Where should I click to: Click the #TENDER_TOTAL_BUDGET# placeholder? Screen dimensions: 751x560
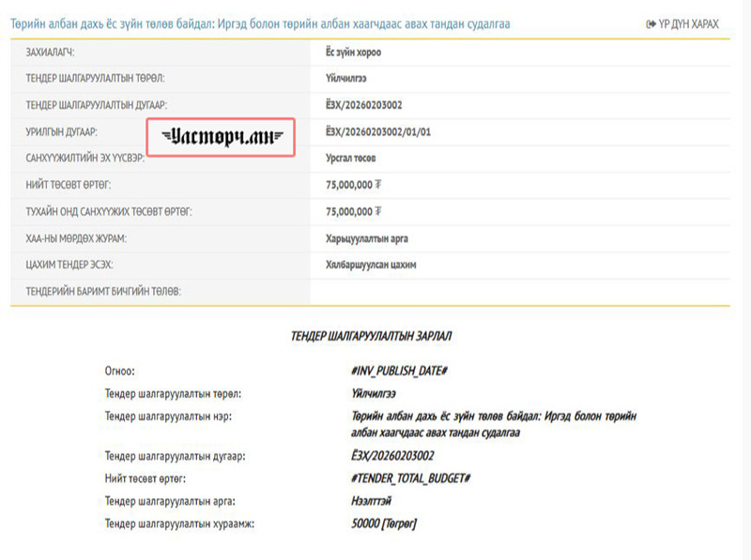[404, 478]
